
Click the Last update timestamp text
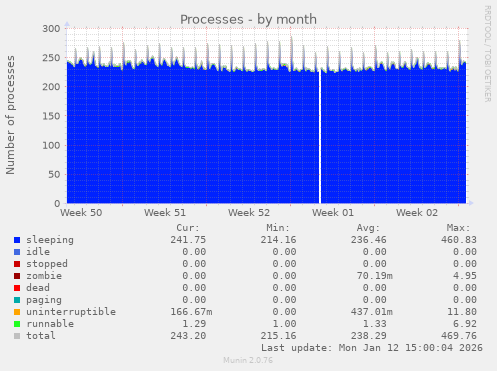tap(372, 348)
